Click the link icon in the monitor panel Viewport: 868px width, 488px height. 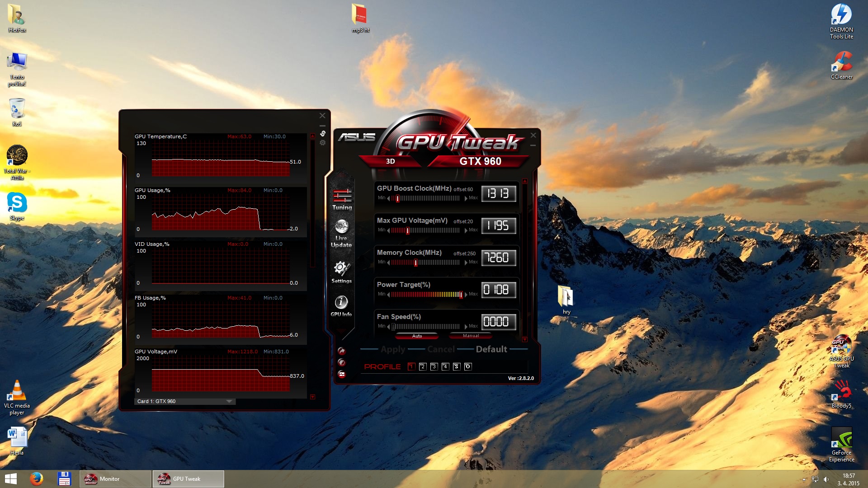coord(323,134)
